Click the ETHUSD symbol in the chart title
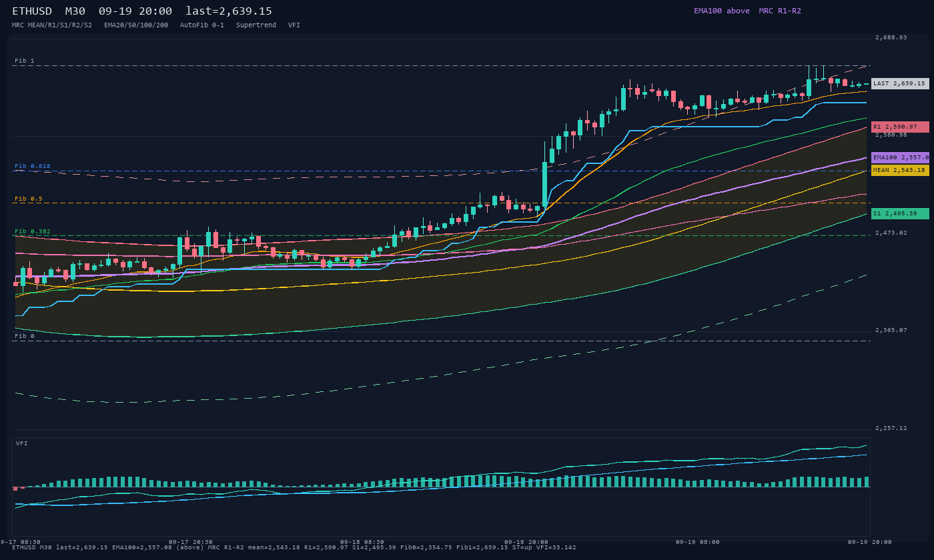Image resolution: width=934 pixels, height=560 pixels. (33, 11)
